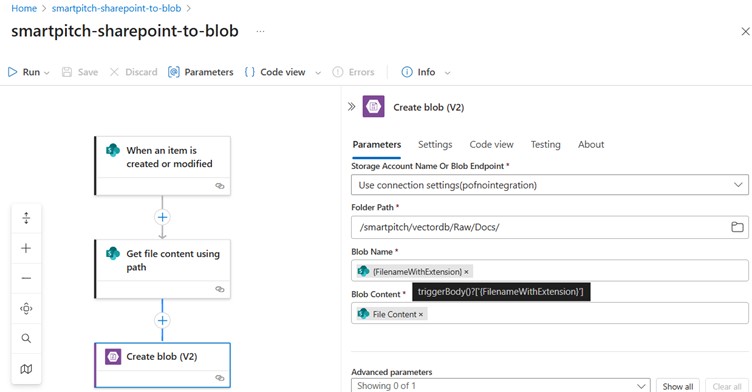Expand the Info dropdown chevron
The width and height of the screenshot is (752, 392).
447,73
